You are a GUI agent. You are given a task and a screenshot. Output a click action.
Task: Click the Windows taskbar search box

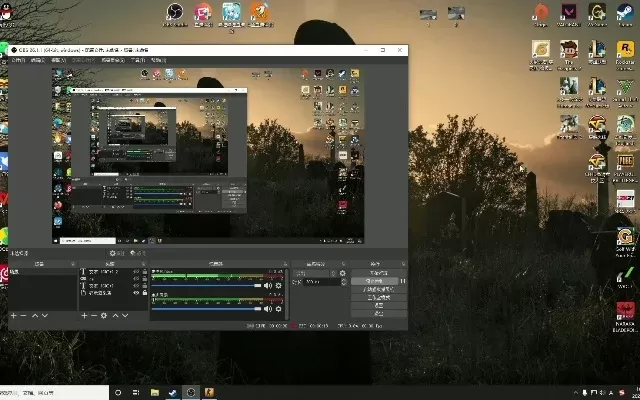click(x=50, y=393)
